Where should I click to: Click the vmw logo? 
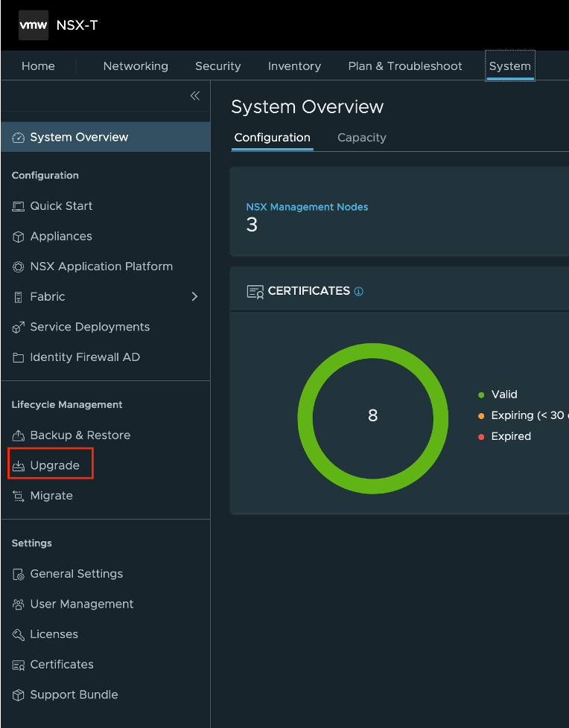pos(34,25)
